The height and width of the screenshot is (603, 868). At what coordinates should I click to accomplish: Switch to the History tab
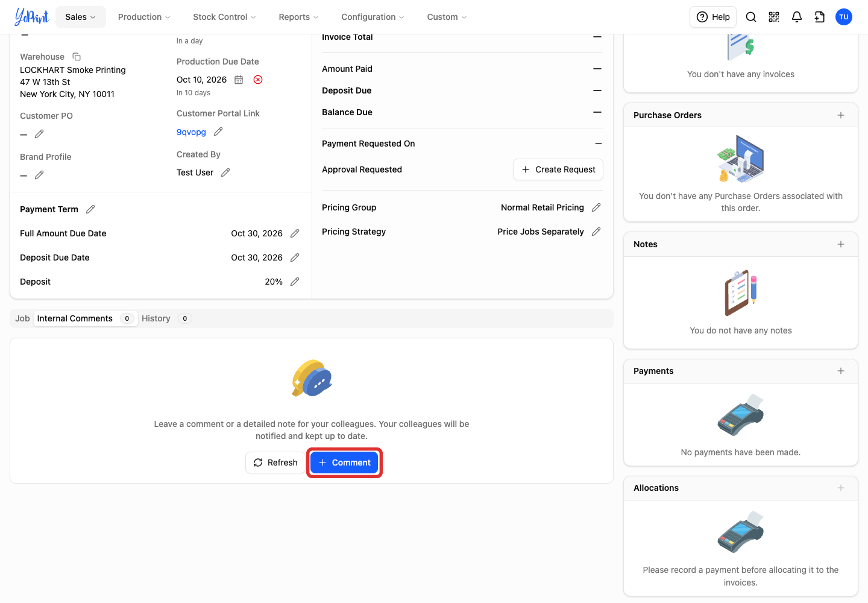[x=166, y=318]
